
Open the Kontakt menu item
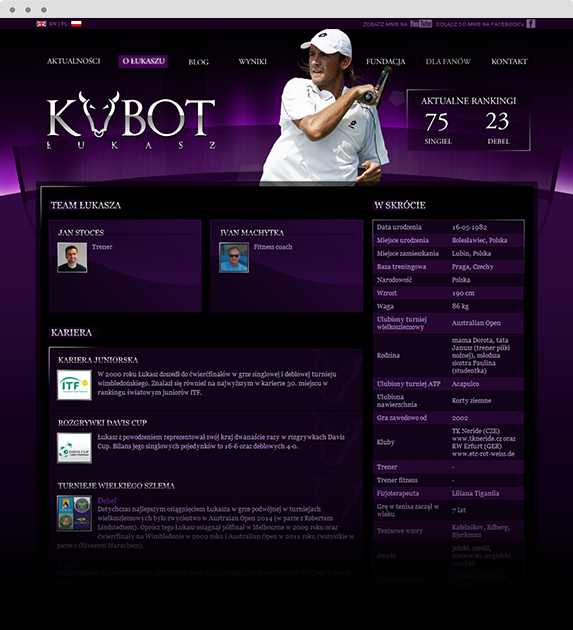click(x=509, y=61)
